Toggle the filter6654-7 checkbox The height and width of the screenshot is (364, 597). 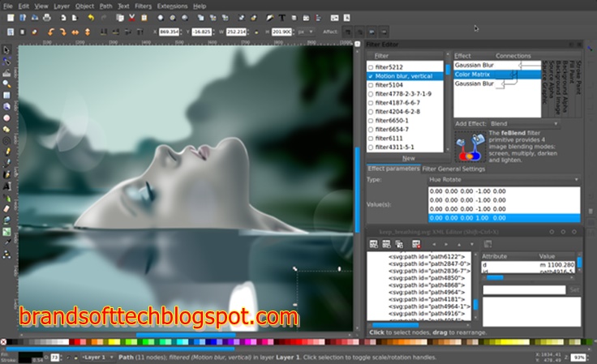click(371, 130)
